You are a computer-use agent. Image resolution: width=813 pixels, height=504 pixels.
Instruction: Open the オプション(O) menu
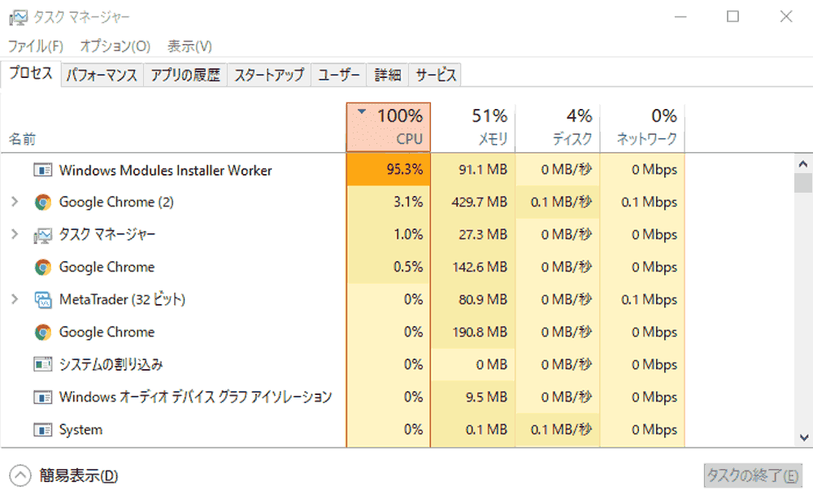pyautogui.click(x=115, y=46)
